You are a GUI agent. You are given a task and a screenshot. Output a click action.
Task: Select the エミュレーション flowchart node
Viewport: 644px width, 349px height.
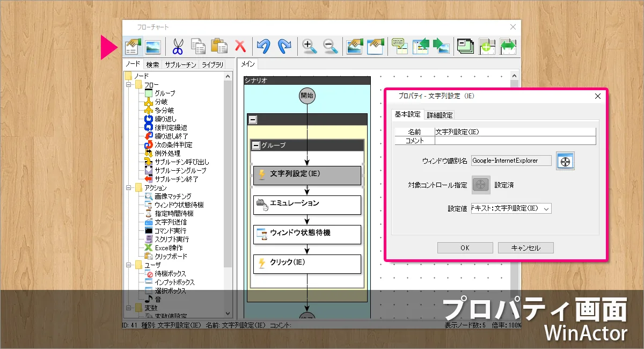(x=307, y=205)
